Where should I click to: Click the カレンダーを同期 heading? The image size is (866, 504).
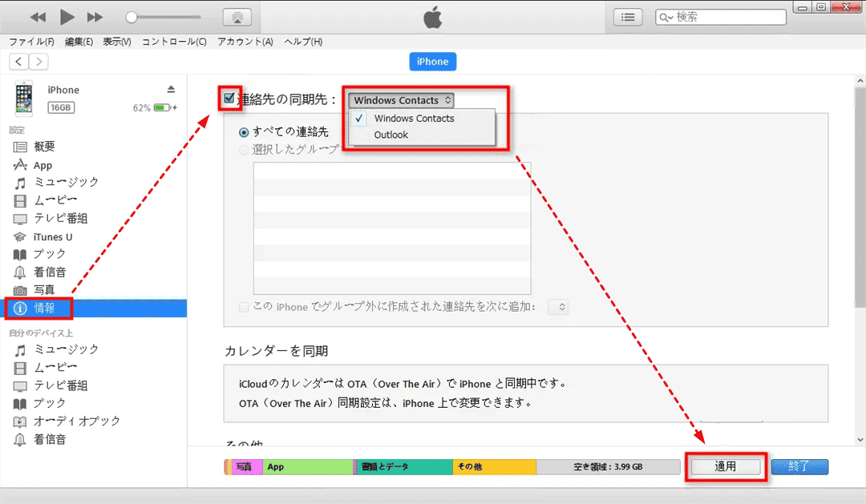pos(276,351)
